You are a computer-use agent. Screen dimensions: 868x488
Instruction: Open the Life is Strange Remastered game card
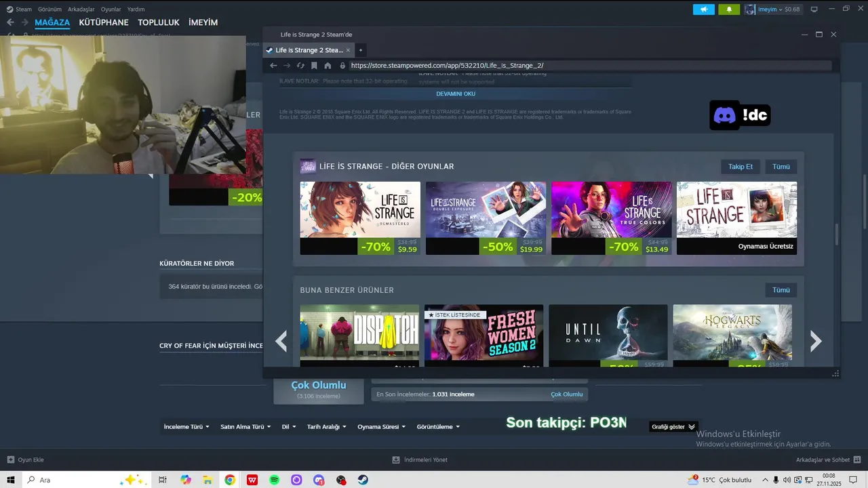360,218
